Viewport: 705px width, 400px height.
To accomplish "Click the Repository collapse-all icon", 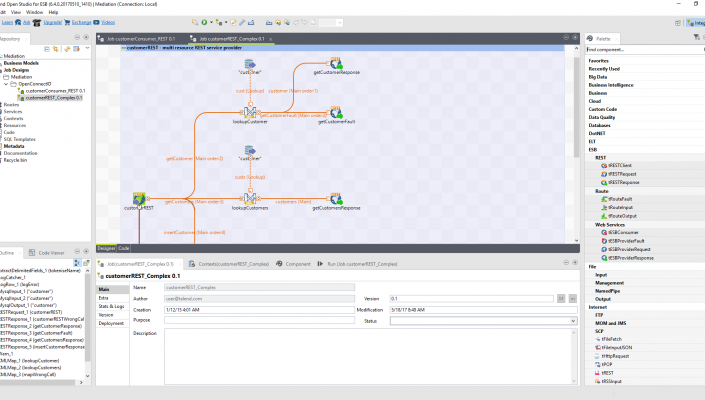I will pyautogui.click(x=47, y=49).
